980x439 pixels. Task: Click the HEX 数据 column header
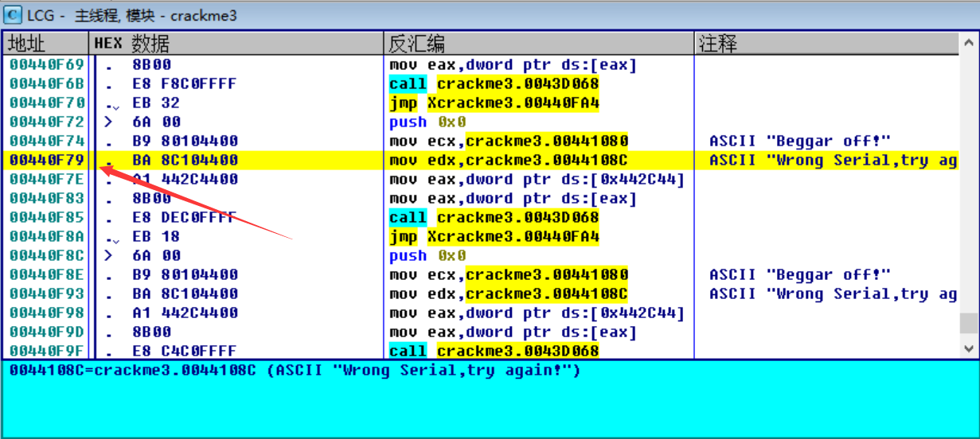coord(236,44)
